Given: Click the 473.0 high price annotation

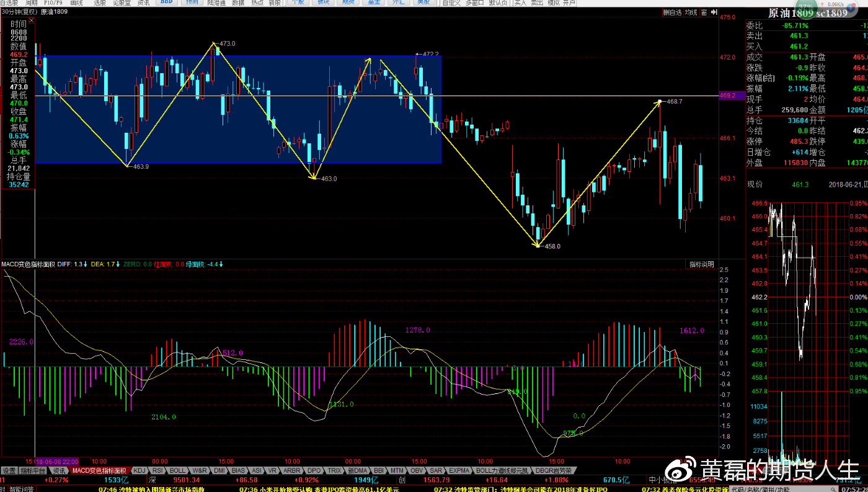Looking at the screenshot, I should point(227,43).
